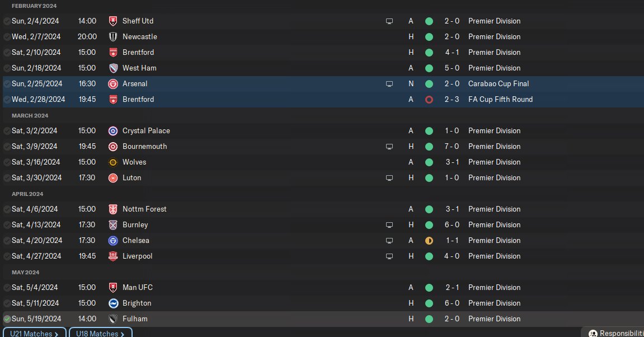
Task: Toggle the green checkmark beside the Fulham fixture
Action: coord(7,319)
